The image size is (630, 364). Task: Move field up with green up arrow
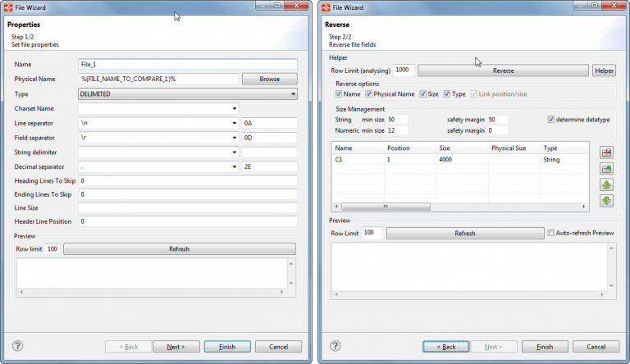coord(606,184)
